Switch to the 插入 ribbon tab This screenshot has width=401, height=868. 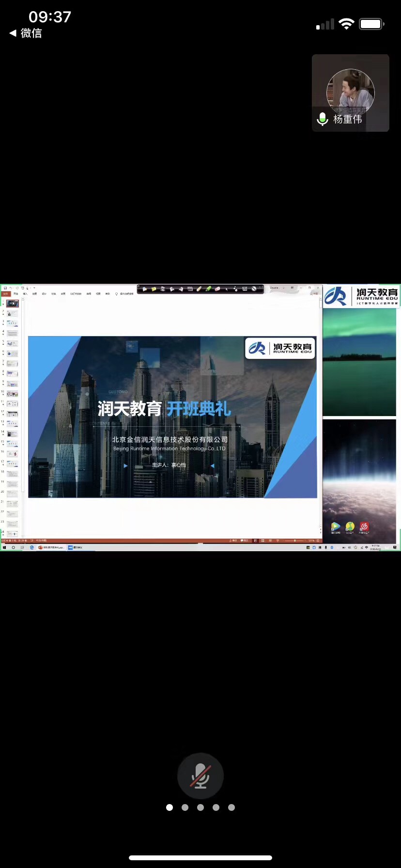pos(25,294)
